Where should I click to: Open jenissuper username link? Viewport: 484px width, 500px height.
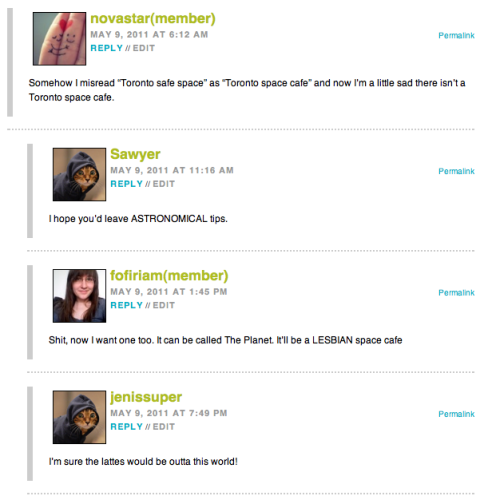pos(146,397)
